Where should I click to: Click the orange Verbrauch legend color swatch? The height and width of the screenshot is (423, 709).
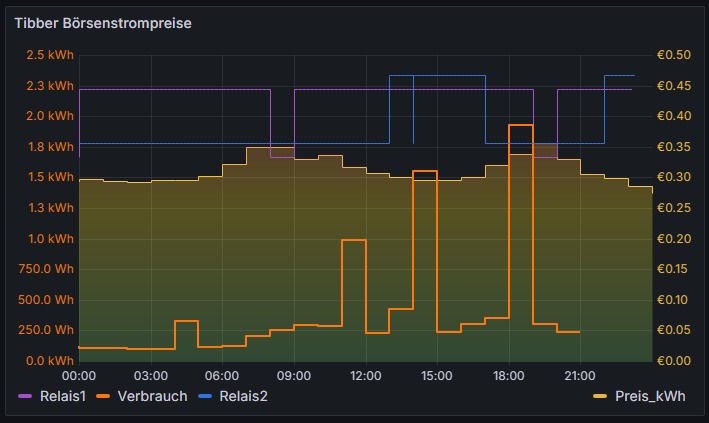(x=105, y=397)
